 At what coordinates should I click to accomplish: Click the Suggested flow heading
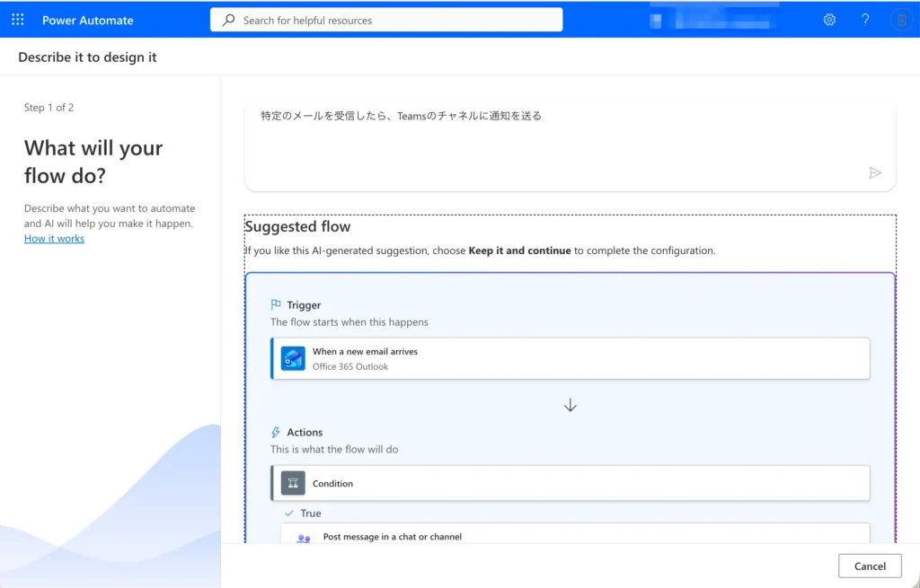[x=297, y=226]
